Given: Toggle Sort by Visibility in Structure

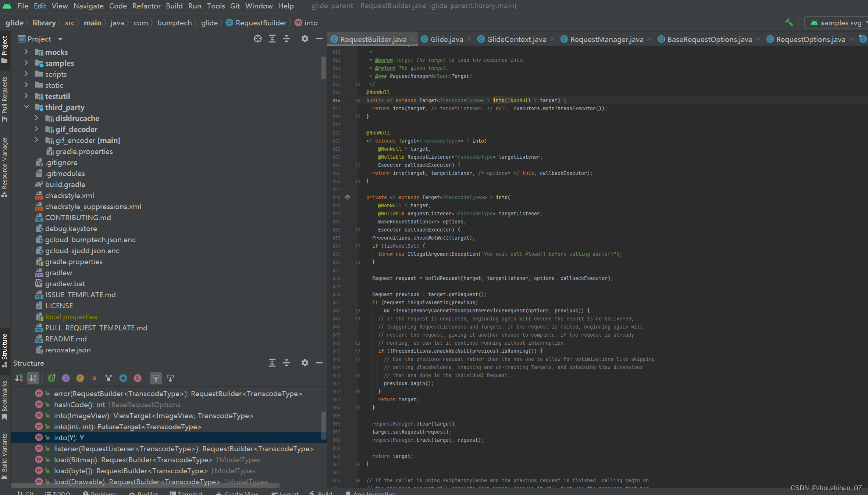Looking at the screenshot, I should point(19,378).
